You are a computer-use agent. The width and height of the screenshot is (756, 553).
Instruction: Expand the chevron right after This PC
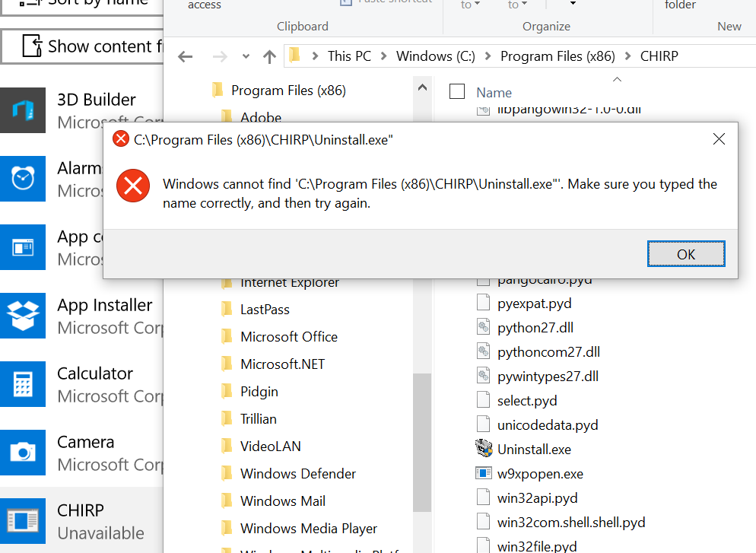click(x=384, y=56)
